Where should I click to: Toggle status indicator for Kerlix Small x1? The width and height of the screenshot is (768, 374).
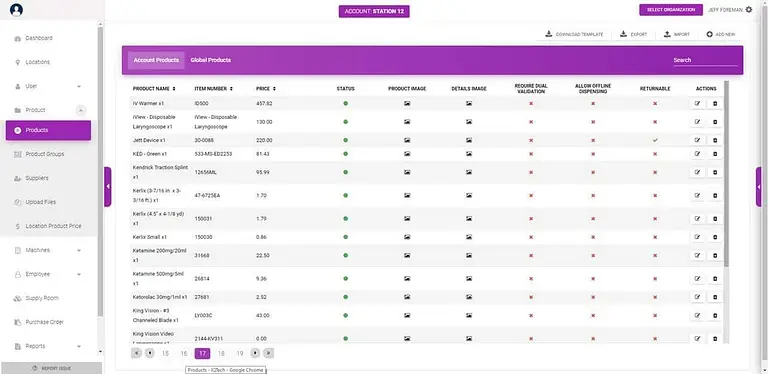pyautogui.click(x=345, y=237)
